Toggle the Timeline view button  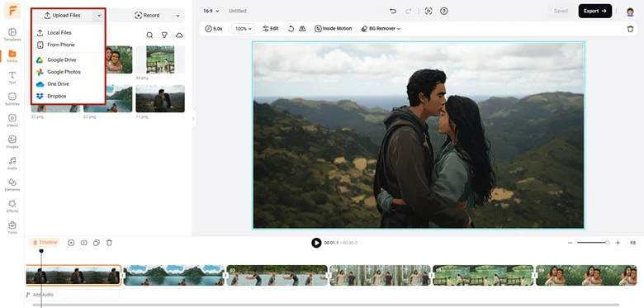point(45,243)
